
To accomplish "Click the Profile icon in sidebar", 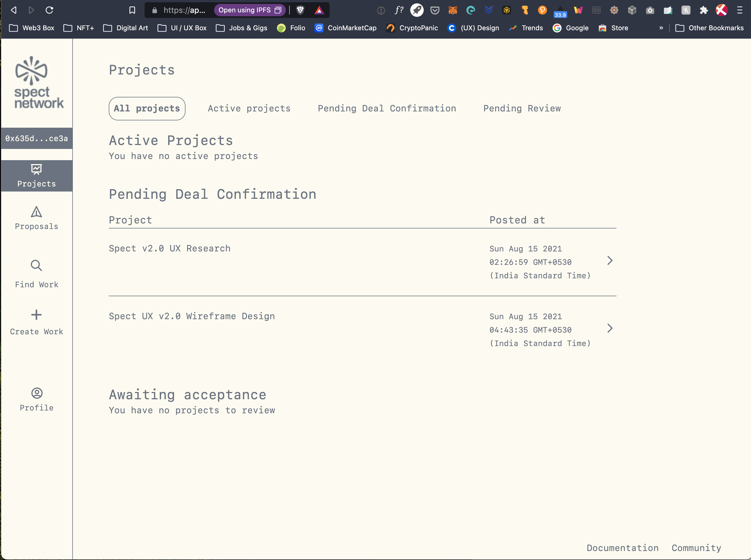I will click(37, 393).
